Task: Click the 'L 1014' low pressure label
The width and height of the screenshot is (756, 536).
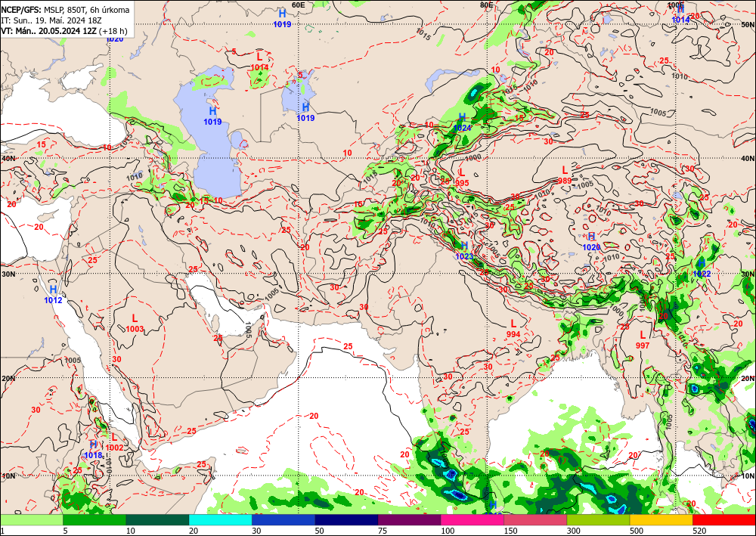Action: pyautogui.click(x=259, y=62)
